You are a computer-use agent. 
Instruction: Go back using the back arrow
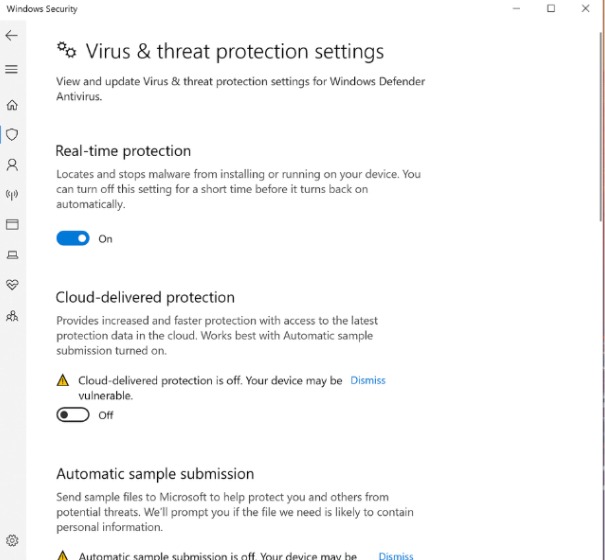point(12,35)
